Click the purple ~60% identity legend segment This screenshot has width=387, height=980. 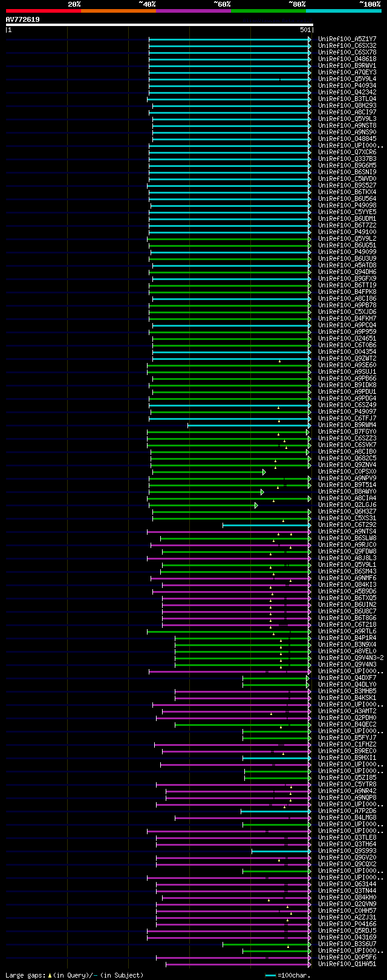193,11
